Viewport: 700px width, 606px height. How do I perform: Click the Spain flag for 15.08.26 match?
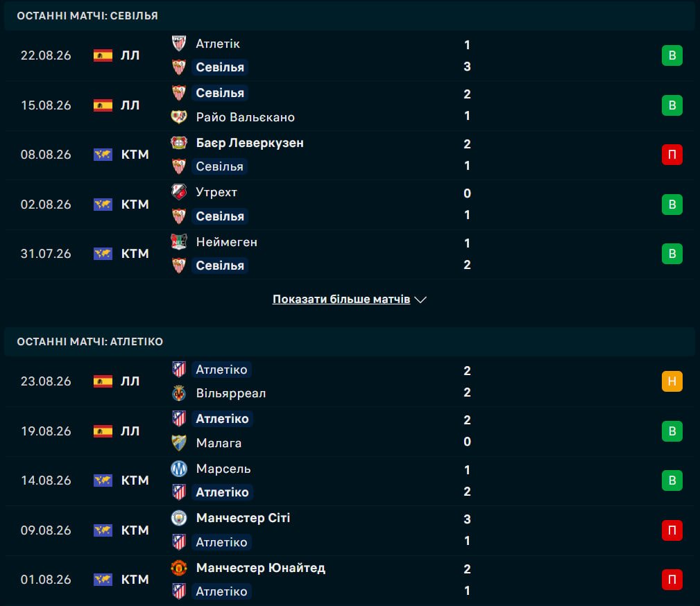103,105
